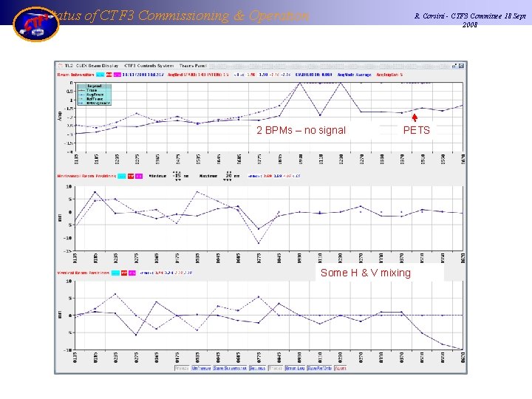Increase the Maximum value with up arrows
This screenshot has height=399, width=532.
(228, 172)
